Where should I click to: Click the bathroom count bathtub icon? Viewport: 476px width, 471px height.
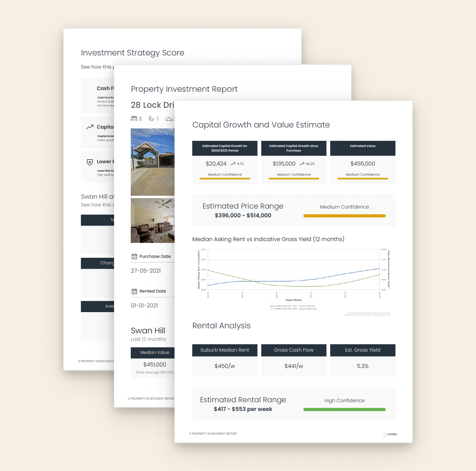pos(151,119)
